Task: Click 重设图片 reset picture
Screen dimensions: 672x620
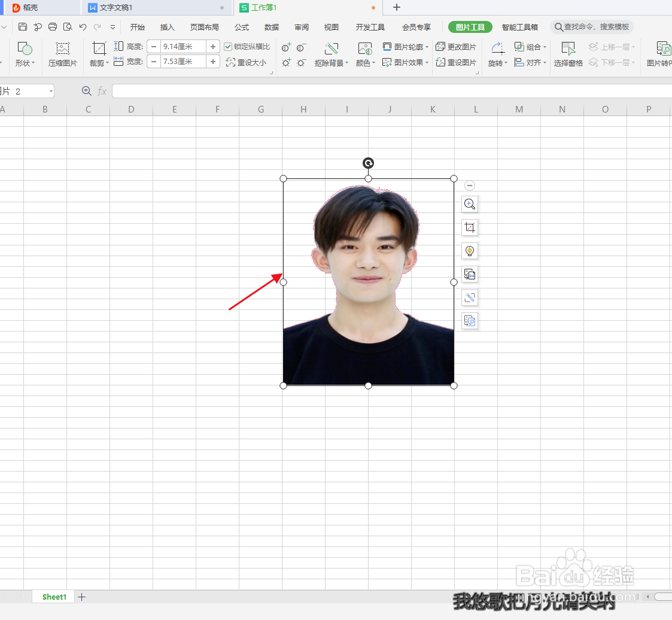Action: [456, 63]
